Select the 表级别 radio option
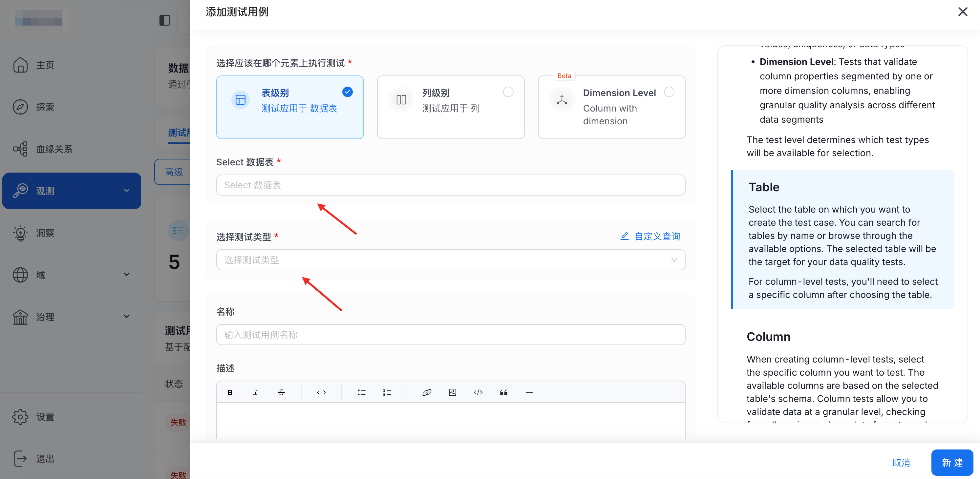This screenshot has height=479, width=980. 347,92
